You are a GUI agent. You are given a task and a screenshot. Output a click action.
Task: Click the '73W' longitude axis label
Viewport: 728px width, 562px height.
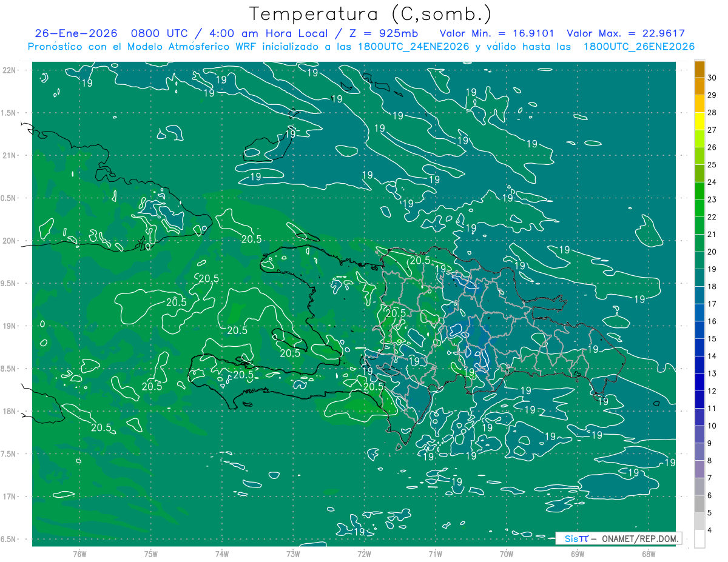click(x=293, y=554)
